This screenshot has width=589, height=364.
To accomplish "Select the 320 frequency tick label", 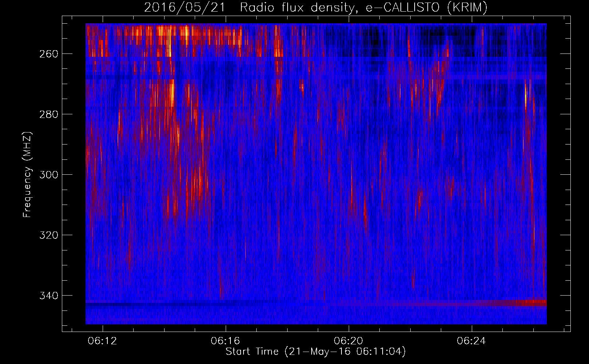I will coord(49,235).
